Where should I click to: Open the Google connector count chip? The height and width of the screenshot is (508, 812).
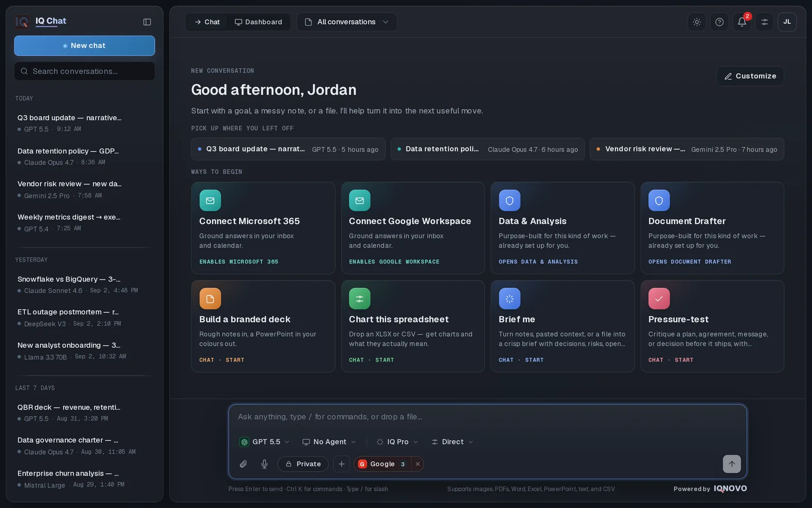pos(403,464)
